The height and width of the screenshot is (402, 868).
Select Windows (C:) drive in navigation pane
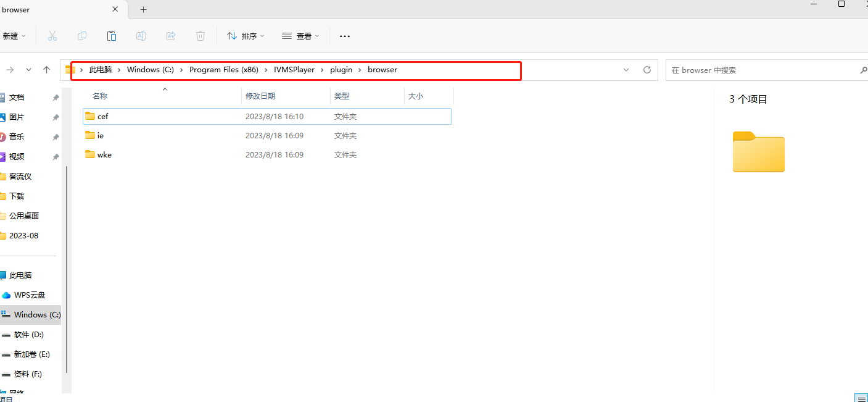click(x=30, y=315)
